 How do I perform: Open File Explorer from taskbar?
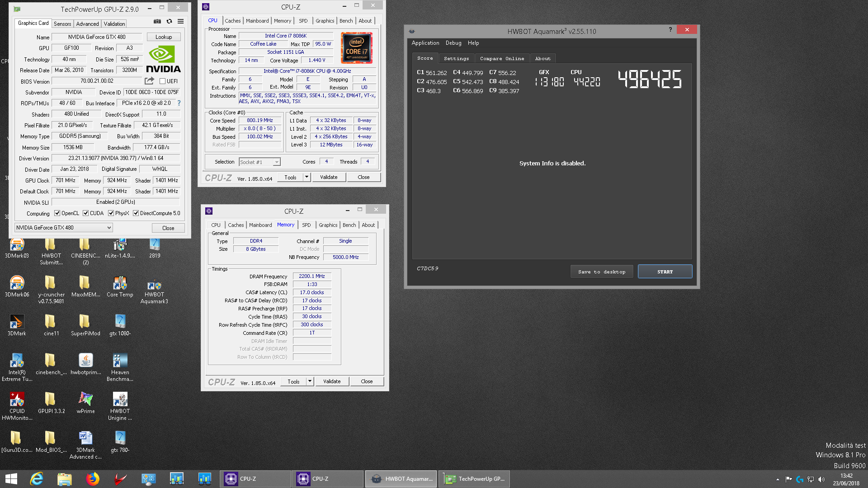coord(65,479)
